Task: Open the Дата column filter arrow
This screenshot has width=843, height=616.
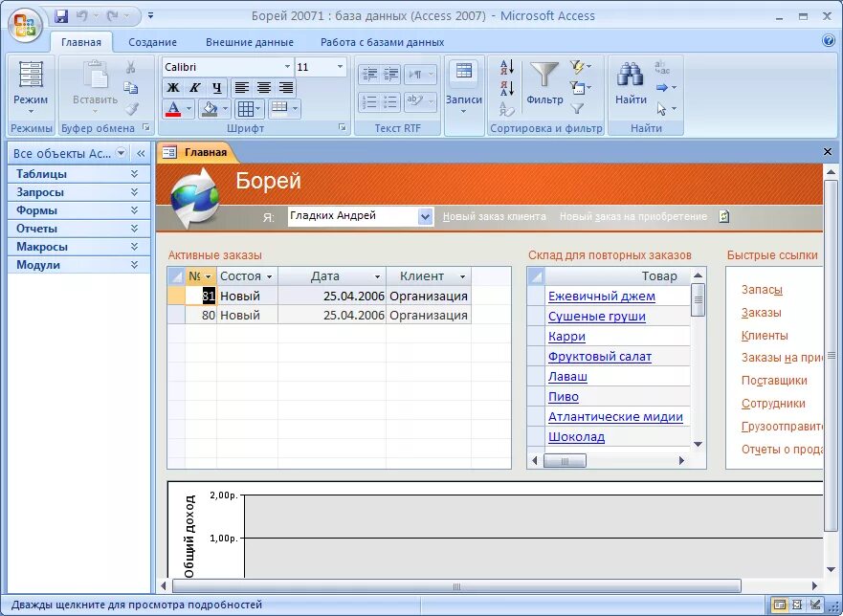Action: click(377, 276)
